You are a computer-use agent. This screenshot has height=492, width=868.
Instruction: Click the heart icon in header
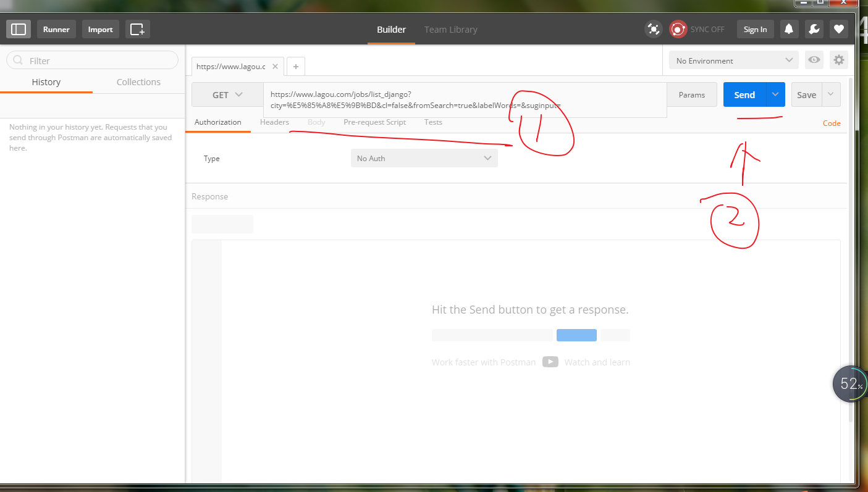838,29
